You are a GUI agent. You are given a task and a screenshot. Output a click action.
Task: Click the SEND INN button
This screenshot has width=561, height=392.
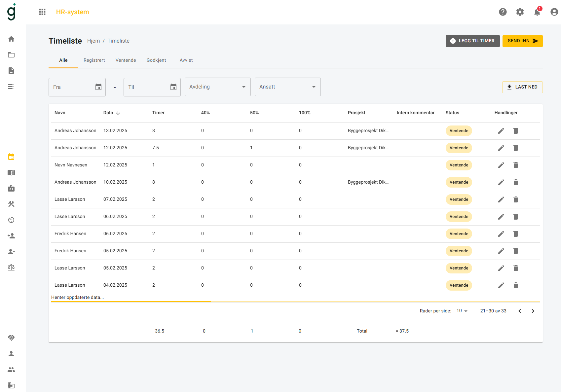pyautogui.click(x=523, y=41)
